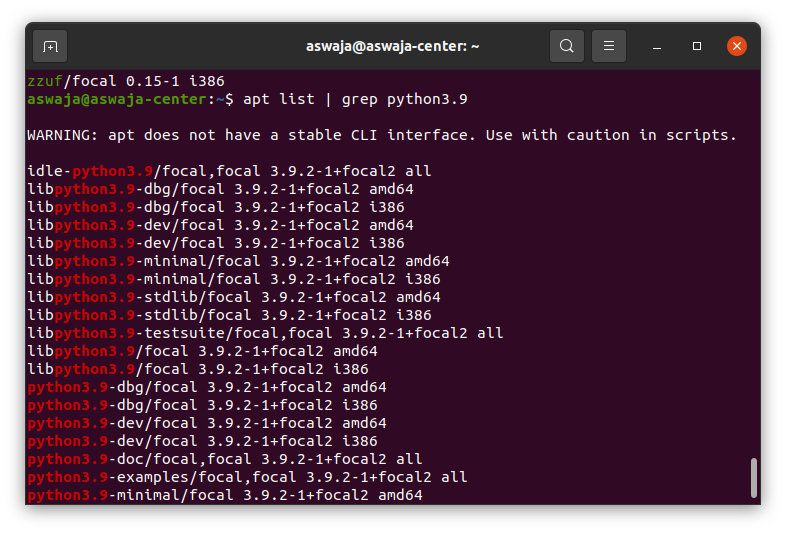Click the search magnifier icon
Viewport: 786px width, 533px height.
click(567, 46)
